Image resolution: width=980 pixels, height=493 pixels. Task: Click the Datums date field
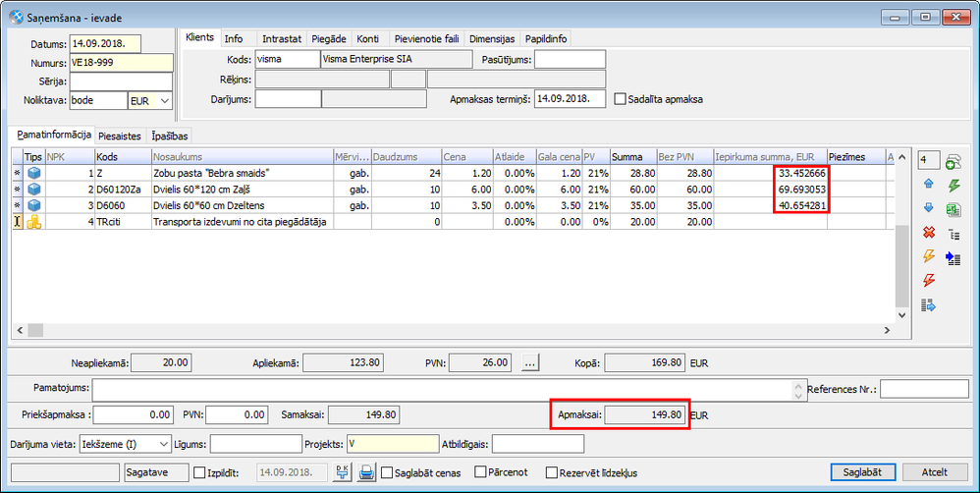pyautogui.click(x=106, y=44)
